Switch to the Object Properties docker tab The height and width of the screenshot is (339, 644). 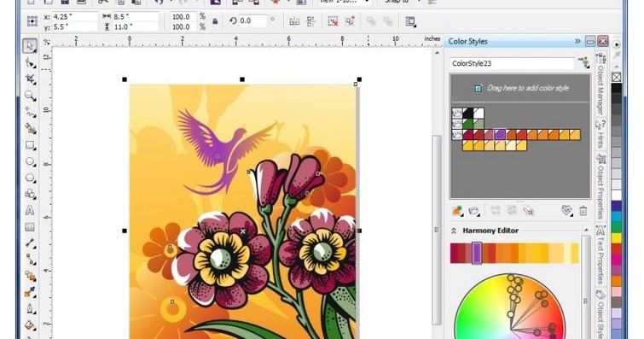pos(600,188)
